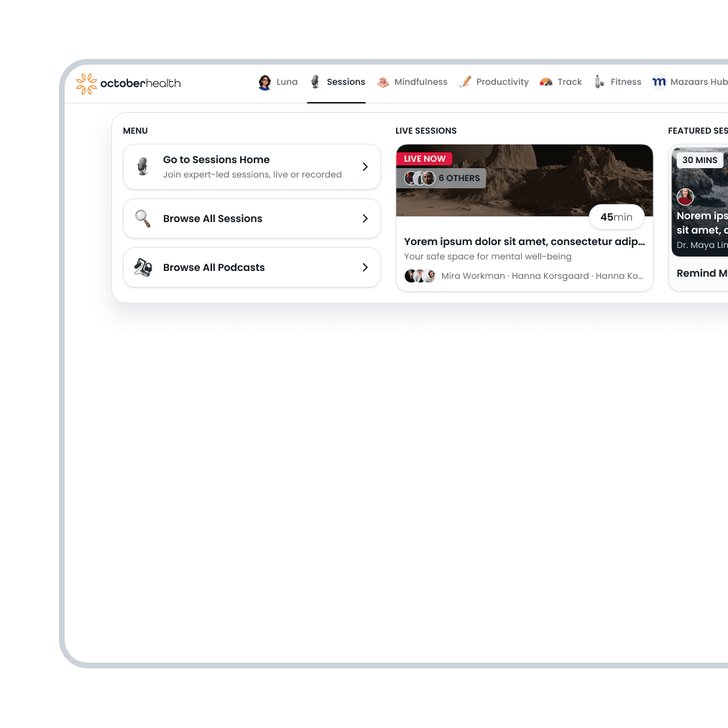The height and width of the screenshot is (728, 728).
Task: Click magnifying glass icon for Browse All Sessions
Action: tap(142, 218)
